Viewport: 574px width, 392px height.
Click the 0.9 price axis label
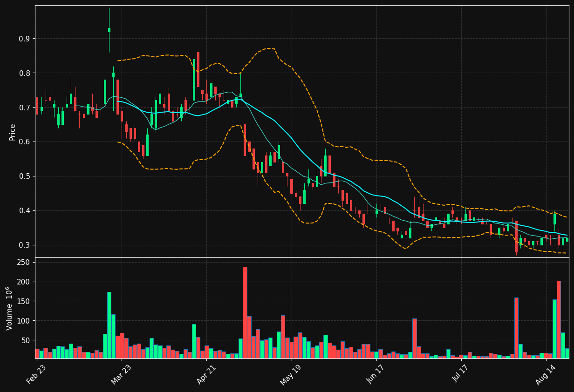click(24, 39)
